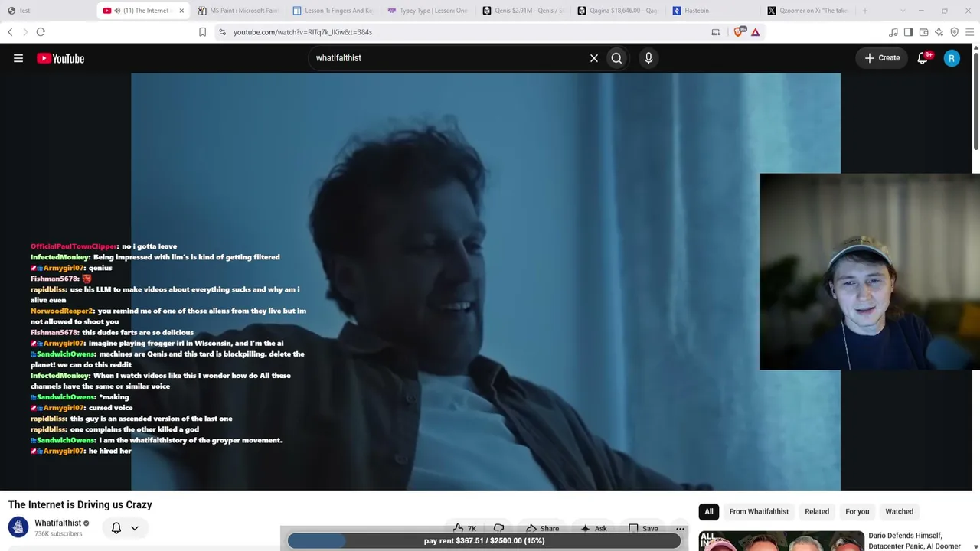Viewport: 980px width, 551px height.
Task: Open the Whatifalthist channel name link
Action: (x=57, y=523)
